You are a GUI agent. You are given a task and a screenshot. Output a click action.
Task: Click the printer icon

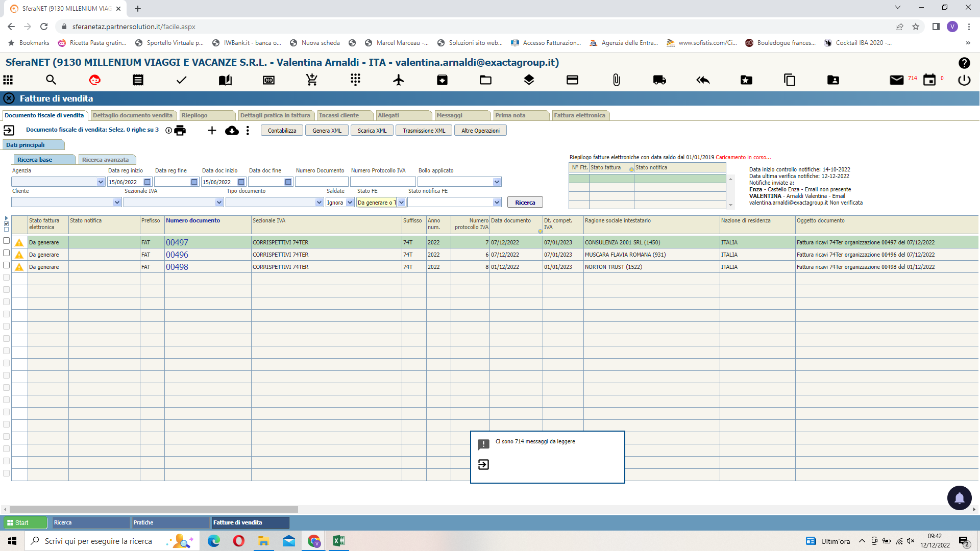(x=180, y=131)
